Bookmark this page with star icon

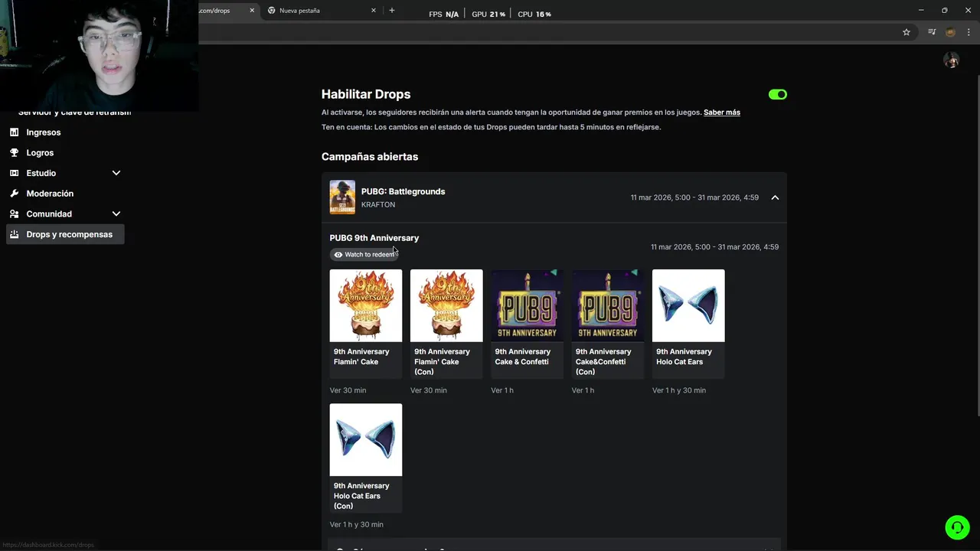[906, 32]
